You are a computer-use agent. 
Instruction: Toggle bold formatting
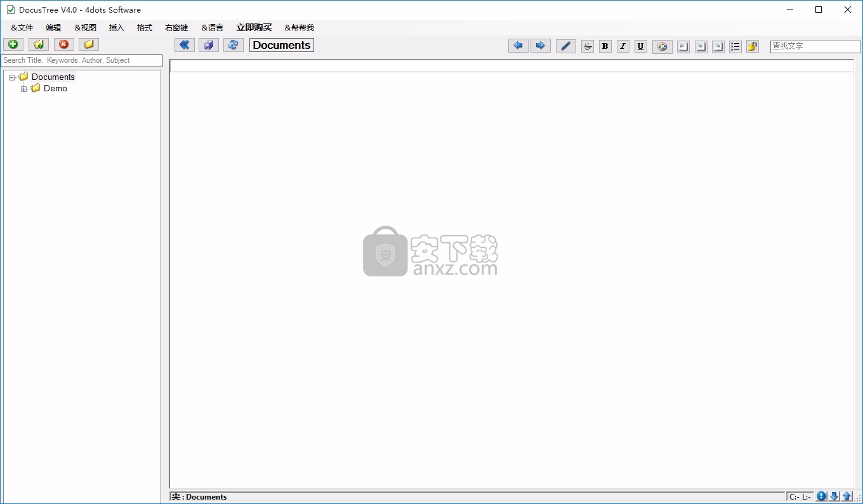click(x=605, y=46)
